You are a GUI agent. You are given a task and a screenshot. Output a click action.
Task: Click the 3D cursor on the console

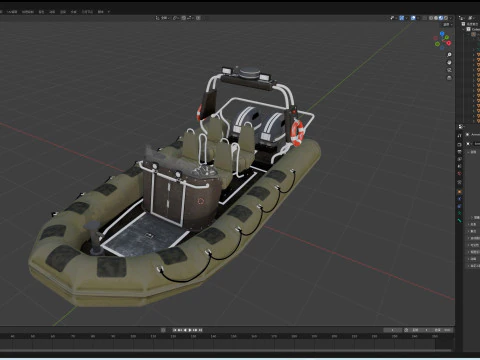coord(201,201)
